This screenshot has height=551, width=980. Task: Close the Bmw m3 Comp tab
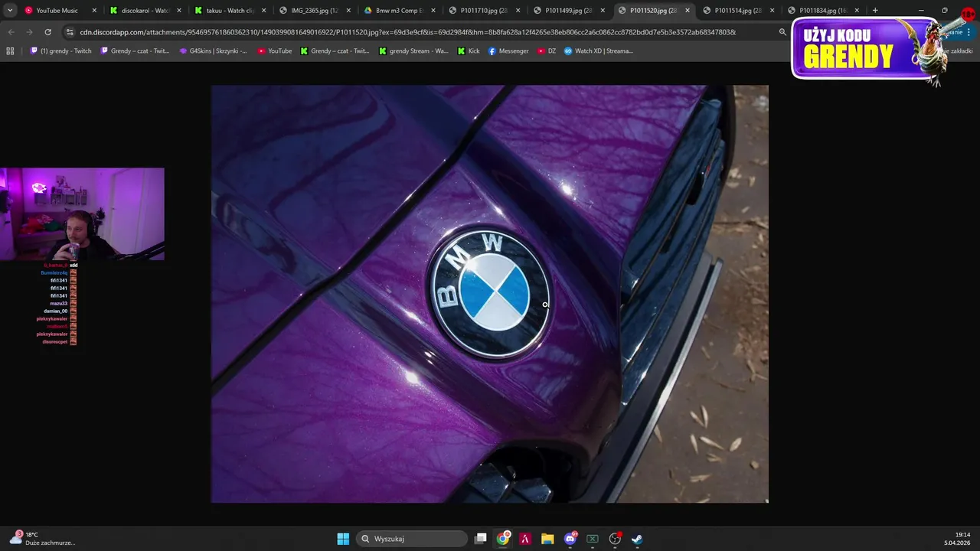433,11
